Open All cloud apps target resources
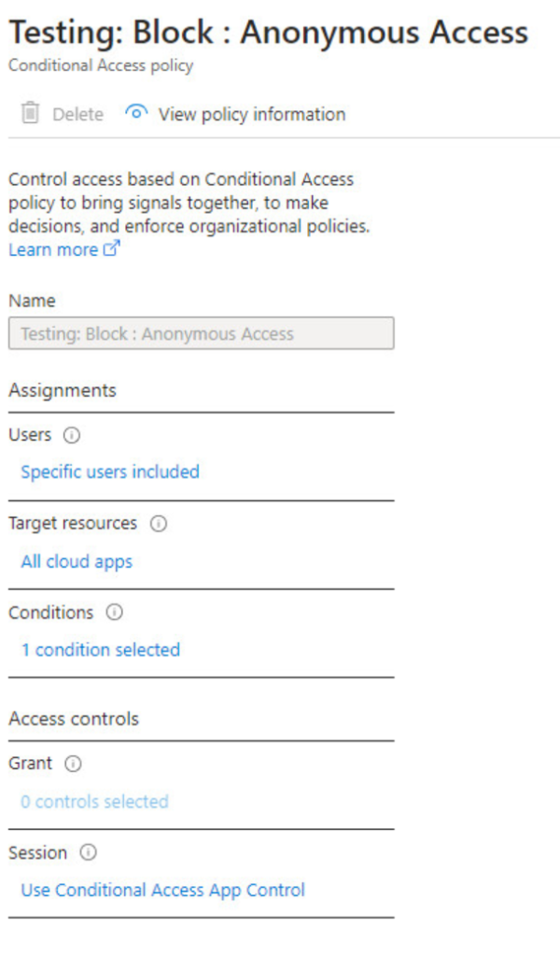The image size is (560, 956). point(77,561)
